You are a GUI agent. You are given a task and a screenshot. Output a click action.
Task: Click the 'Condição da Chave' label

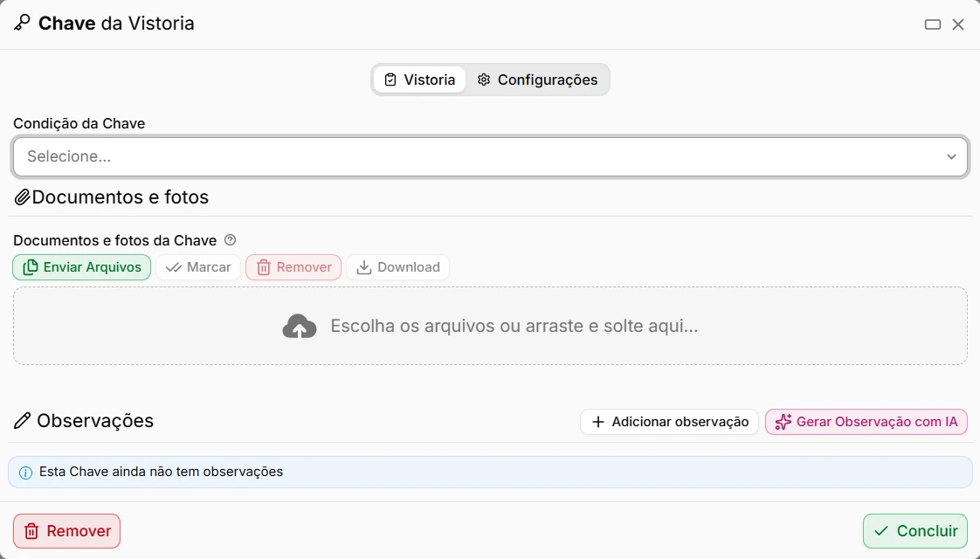click(79, 124)
